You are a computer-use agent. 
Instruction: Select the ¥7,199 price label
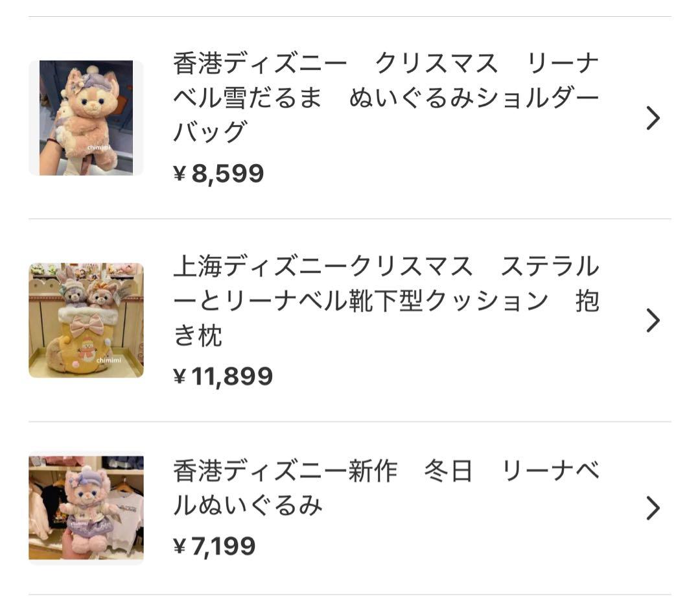pos(214,544)
